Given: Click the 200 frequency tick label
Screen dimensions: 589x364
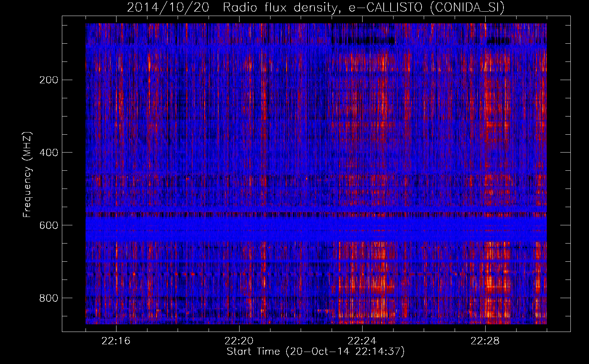Looking at the screenshot, I should click(49, 80).
